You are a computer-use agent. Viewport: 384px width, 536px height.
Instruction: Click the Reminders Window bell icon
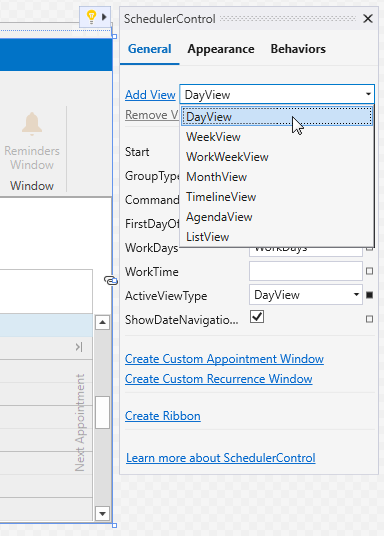pyautogui.click(x=32, y=123)
